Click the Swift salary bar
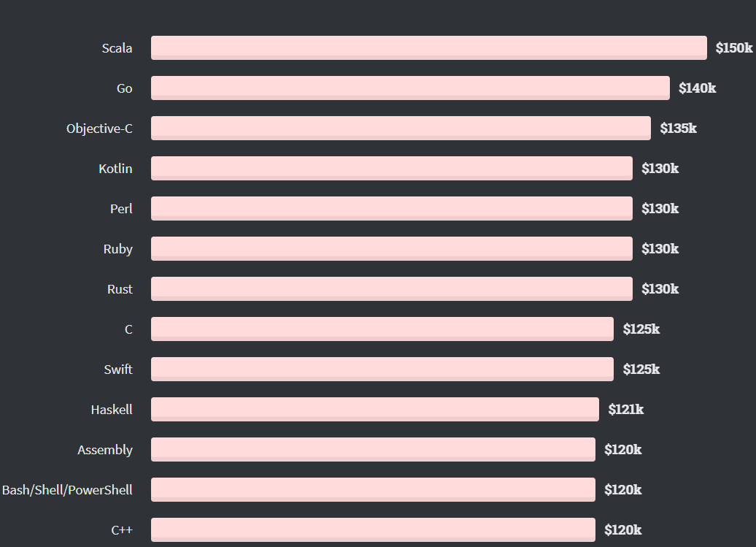The width and height of the screenshot is (756, 547). point(382,369)
